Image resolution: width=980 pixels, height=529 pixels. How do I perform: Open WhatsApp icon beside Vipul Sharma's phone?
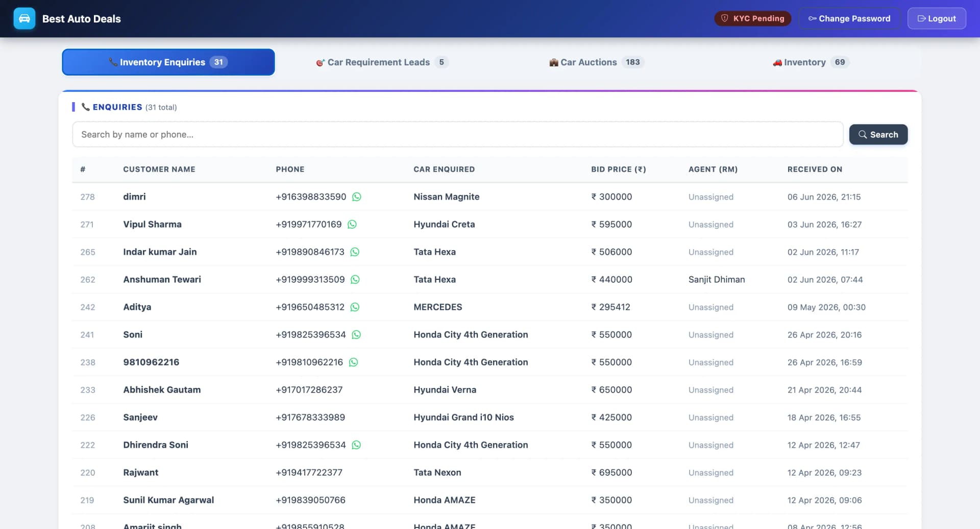coord(352,224)
